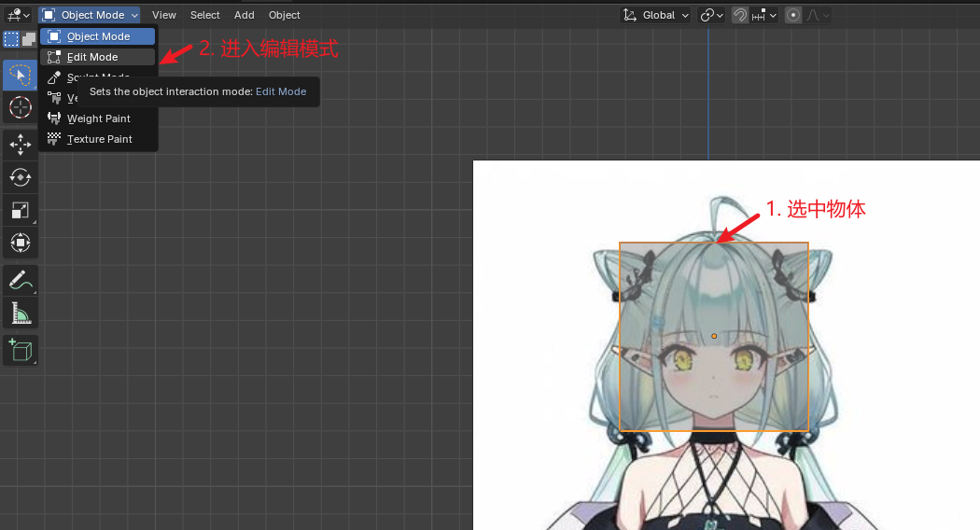The height and width of the screenshot is (530, 980).
Task: Open the Add menu
Action: point(244,15)
